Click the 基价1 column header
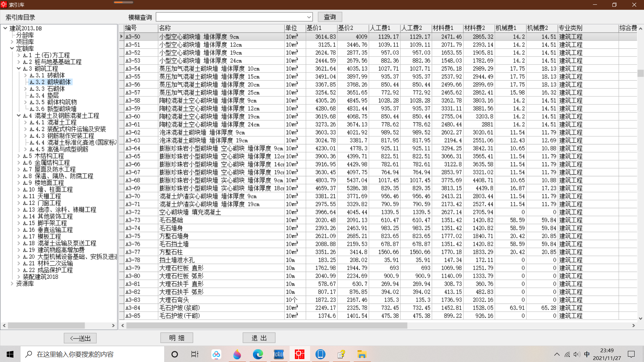Image resolution: width=644 pixels, height=362 pixels. point(321,28)
